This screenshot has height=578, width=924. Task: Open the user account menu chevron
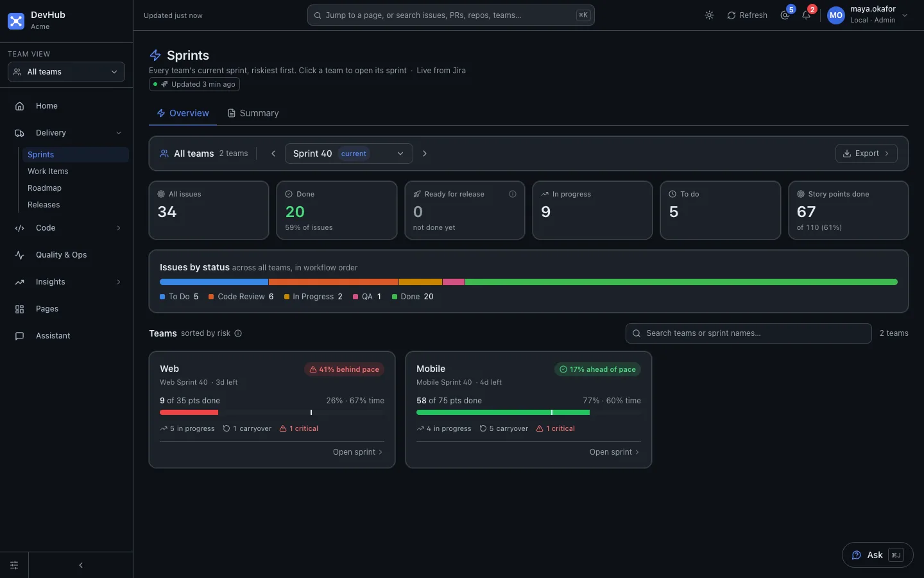pyautogui.click(x=905, y=15)
